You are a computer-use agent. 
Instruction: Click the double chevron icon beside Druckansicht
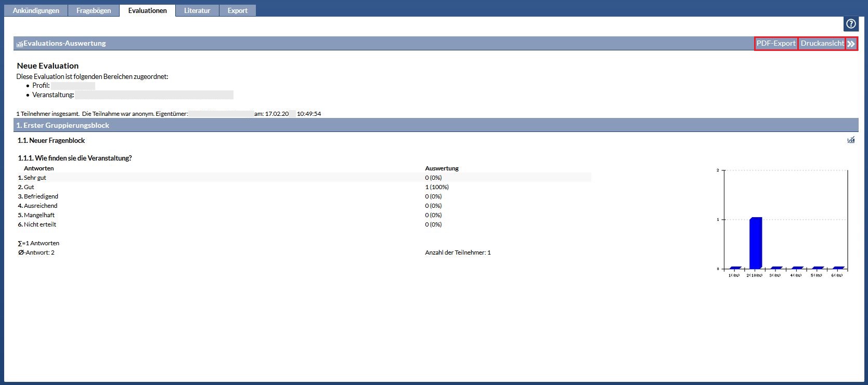coord(851,44)
